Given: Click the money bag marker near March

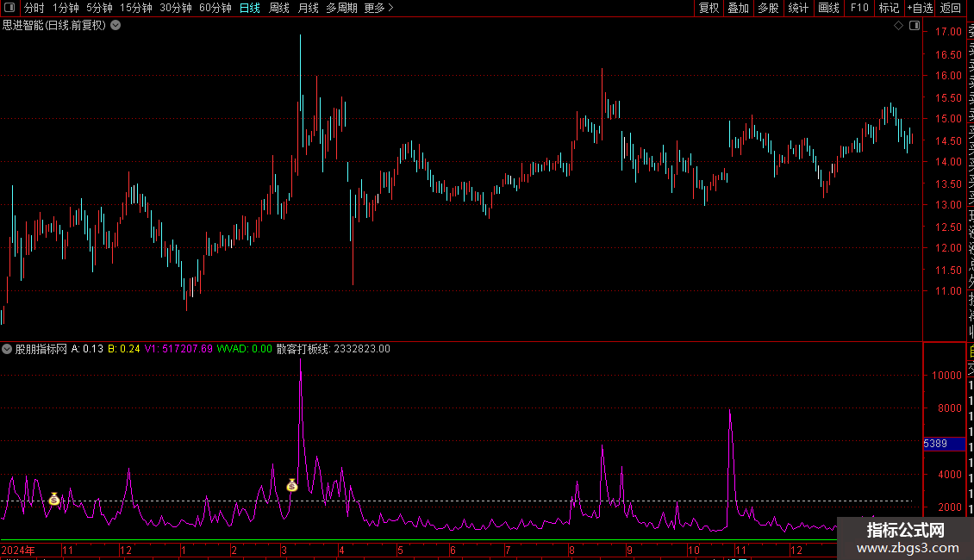Looking at the screenshot, I should pos(292,486).
